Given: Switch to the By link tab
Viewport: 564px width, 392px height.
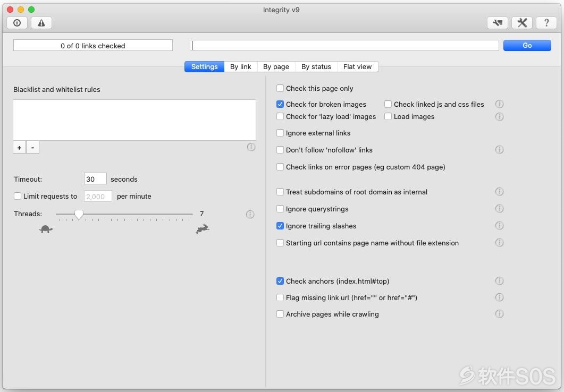Looking at the screenshot, I should (x=241, y=66).
